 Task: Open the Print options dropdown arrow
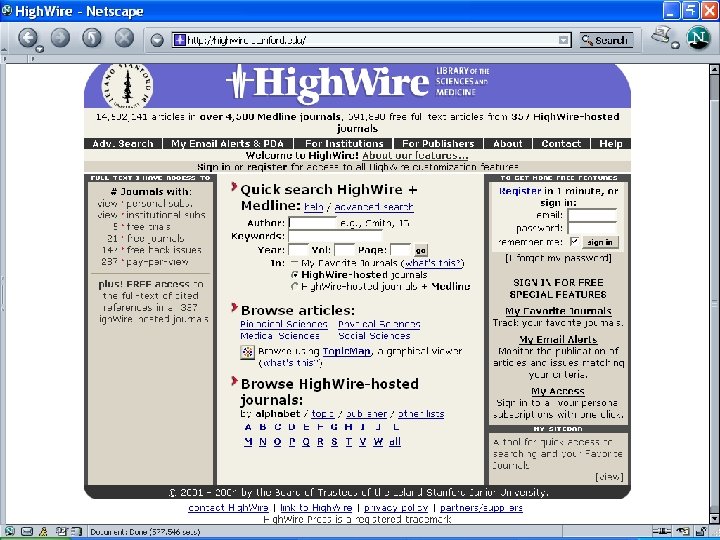tap(675, 45)
